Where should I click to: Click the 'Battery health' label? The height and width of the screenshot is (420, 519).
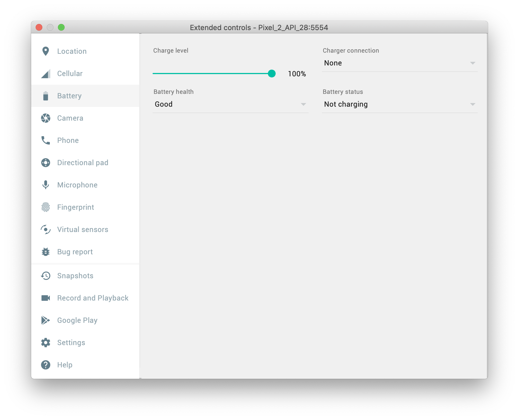(173, 92)
